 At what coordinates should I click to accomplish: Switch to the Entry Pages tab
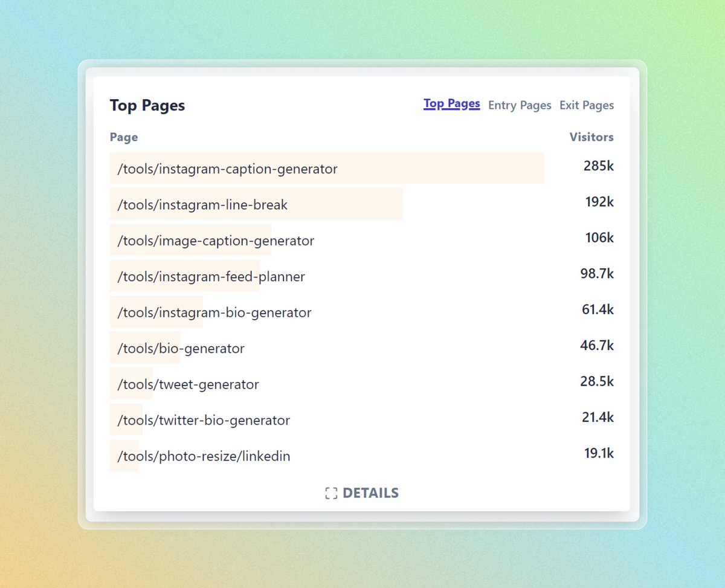[x=520, y=105]
